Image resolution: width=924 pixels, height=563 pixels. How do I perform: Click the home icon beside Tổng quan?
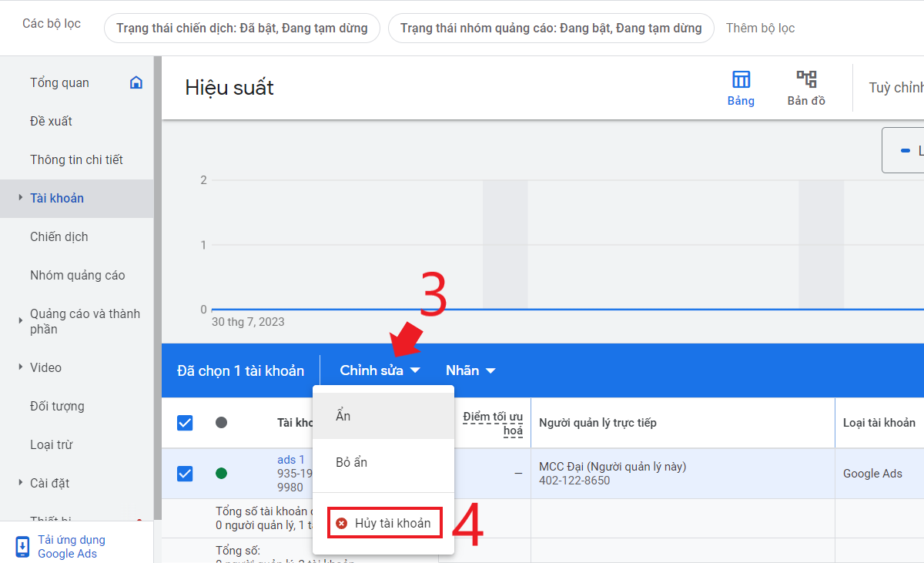[x=136, y=82]
